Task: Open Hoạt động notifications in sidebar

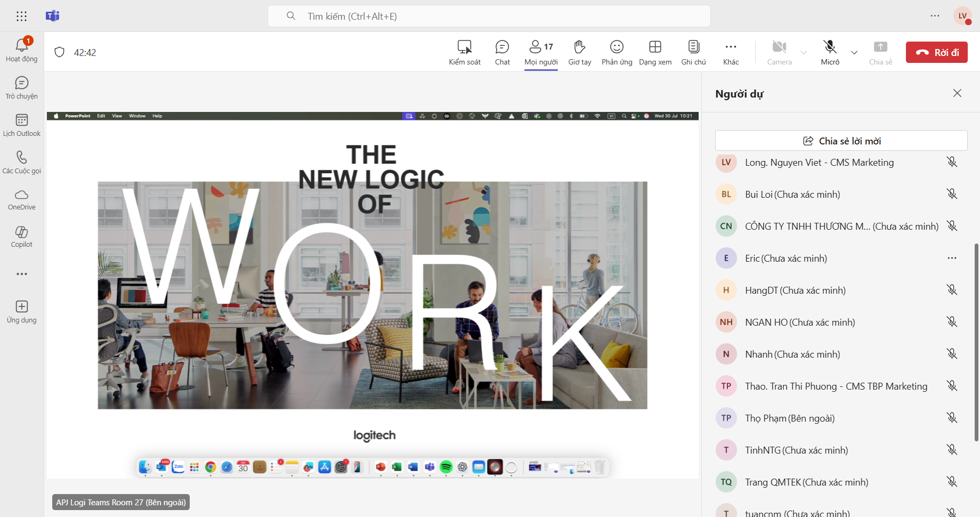Action: coord(22,50)
